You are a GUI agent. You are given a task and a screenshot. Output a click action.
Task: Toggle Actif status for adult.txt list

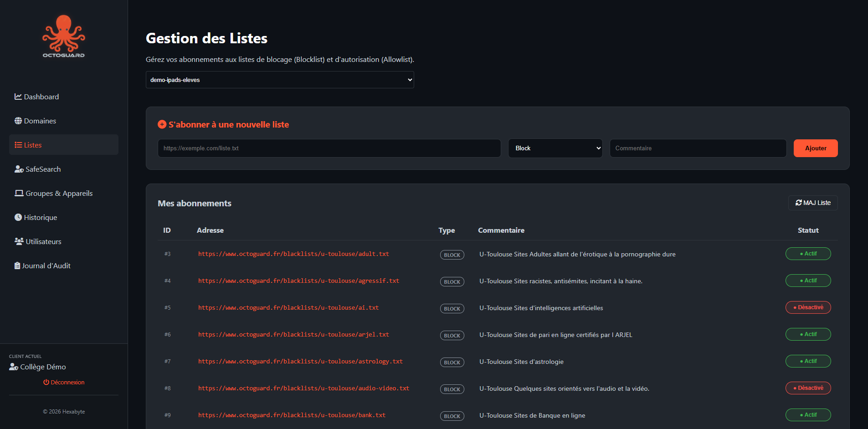808,254
